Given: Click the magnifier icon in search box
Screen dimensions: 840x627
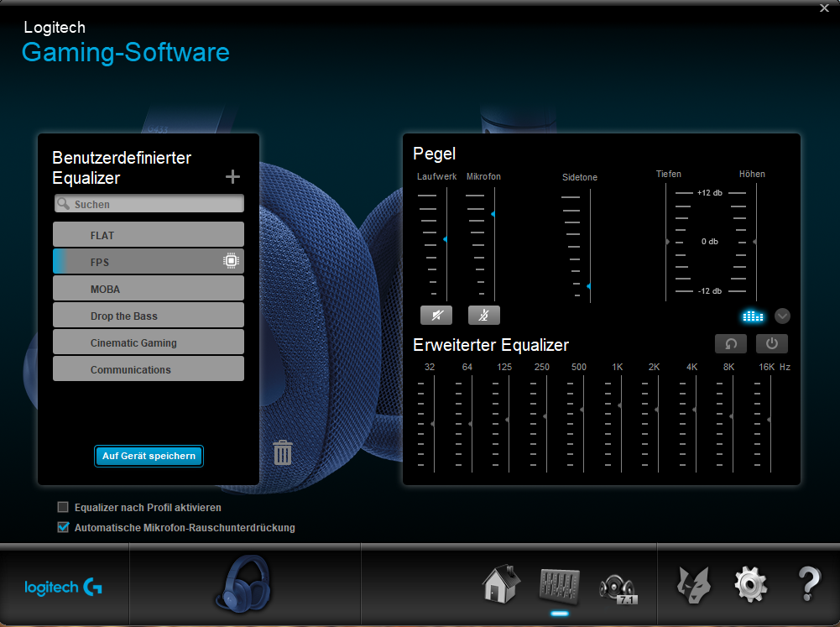Looking at the screenshot, I should click(64, 204).
